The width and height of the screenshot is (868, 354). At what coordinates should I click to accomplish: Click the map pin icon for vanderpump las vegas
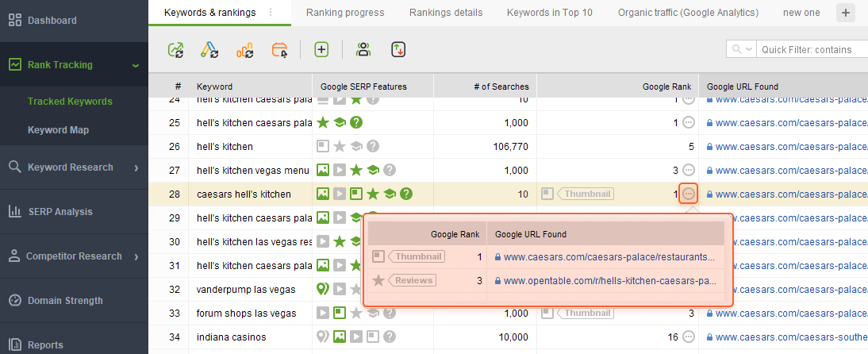(323, 289)
